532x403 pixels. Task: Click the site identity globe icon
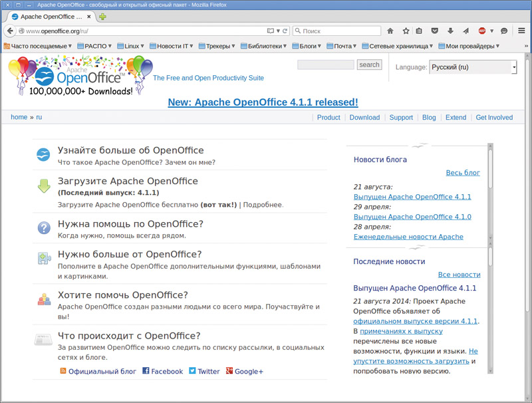[21, 31]
